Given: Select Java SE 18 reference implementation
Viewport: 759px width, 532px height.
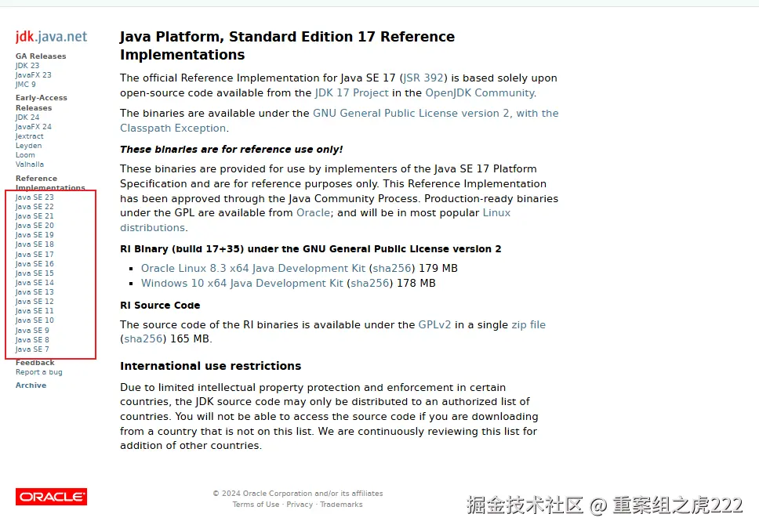Looking at the screenshot, I should 34,244.
